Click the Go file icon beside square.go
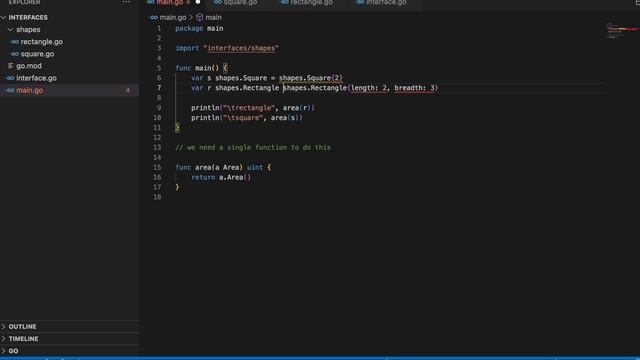640x360 pixels. coord(15,54)
